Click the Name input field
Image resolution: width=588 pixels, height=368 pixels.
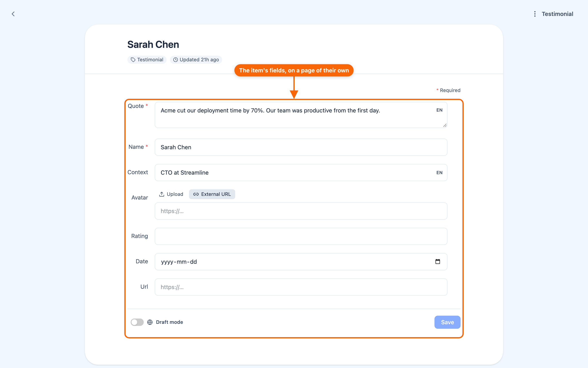pyautogui.click(x=301, y=147)
